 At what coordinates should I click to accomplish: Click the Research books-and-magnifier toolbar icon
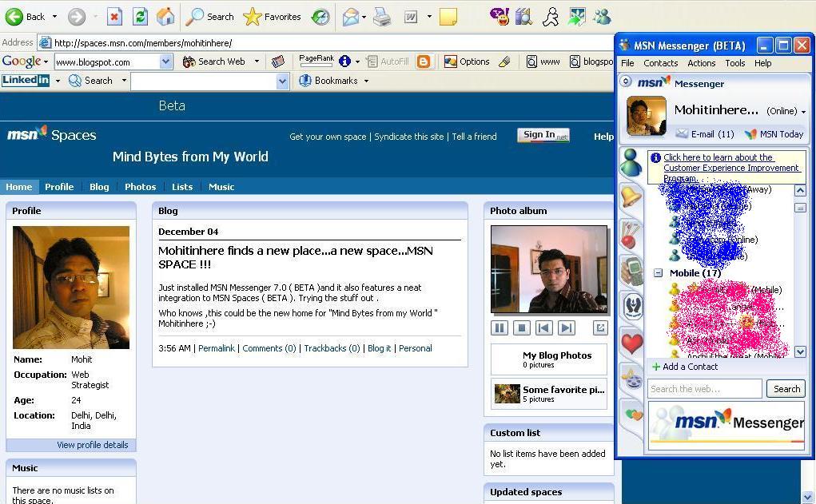524,17
